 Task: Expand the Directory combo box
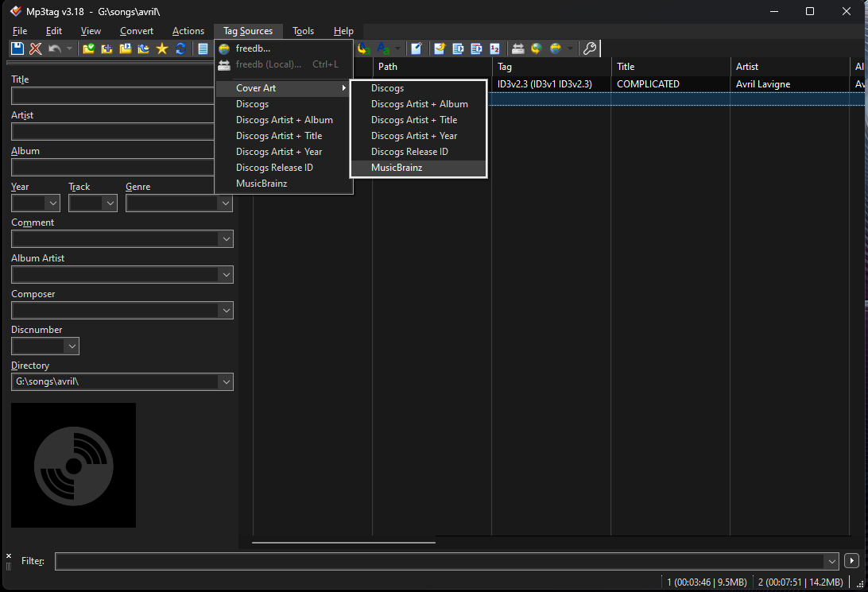point(227,382)
